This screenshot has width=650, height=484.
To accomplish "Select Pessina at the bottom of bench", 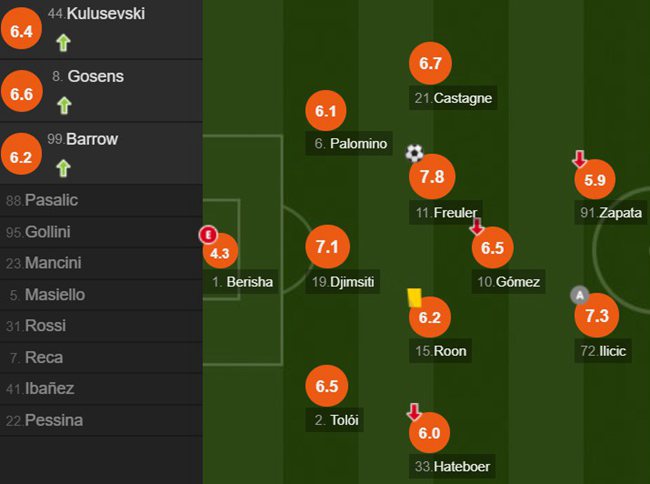I will click(x=101, y=420).
